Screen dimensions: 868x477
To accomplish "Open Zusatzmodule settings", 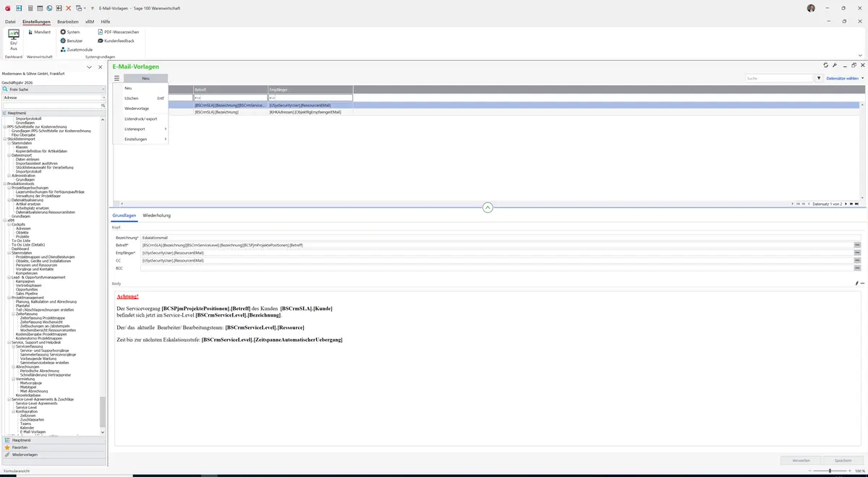I will [x=76, y=49].
